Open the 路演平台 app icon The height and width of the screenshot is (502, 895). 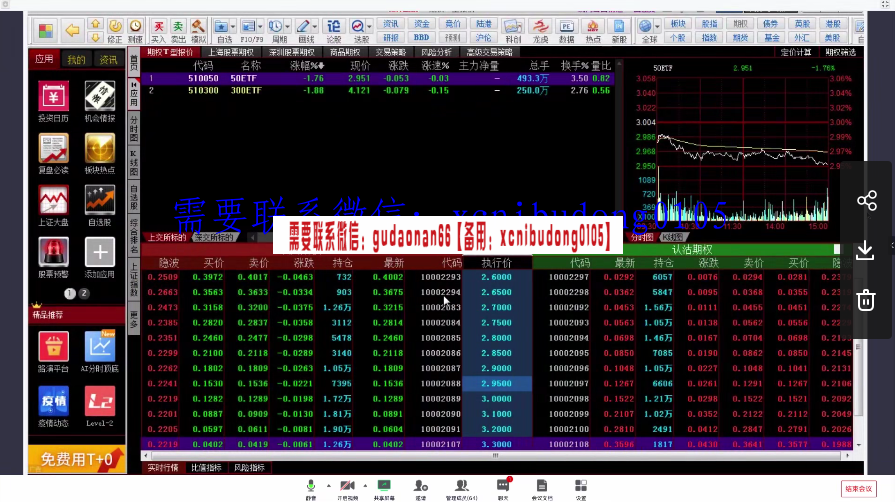pos(53,347)
